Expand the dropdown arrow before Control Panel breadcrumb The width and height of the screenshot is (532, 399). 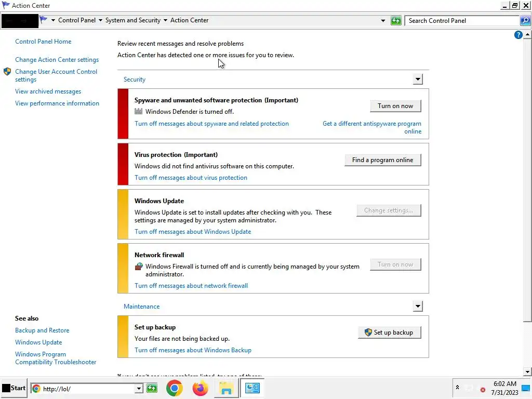tap(54, 20)
